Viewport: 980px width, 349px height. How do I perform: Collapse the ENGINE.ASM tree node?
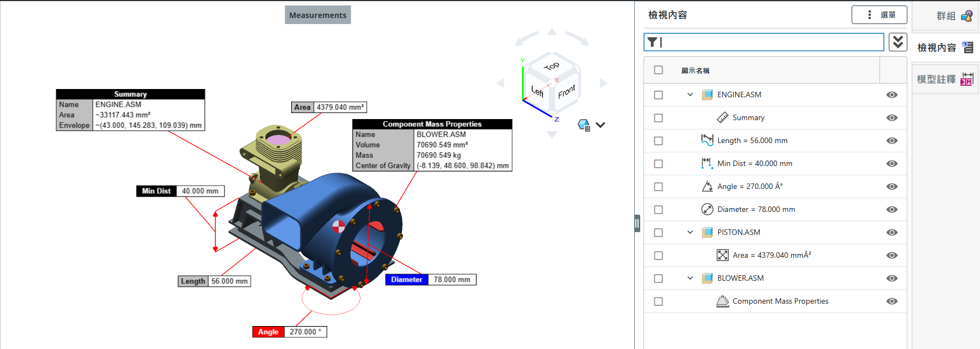coord(690,94)
